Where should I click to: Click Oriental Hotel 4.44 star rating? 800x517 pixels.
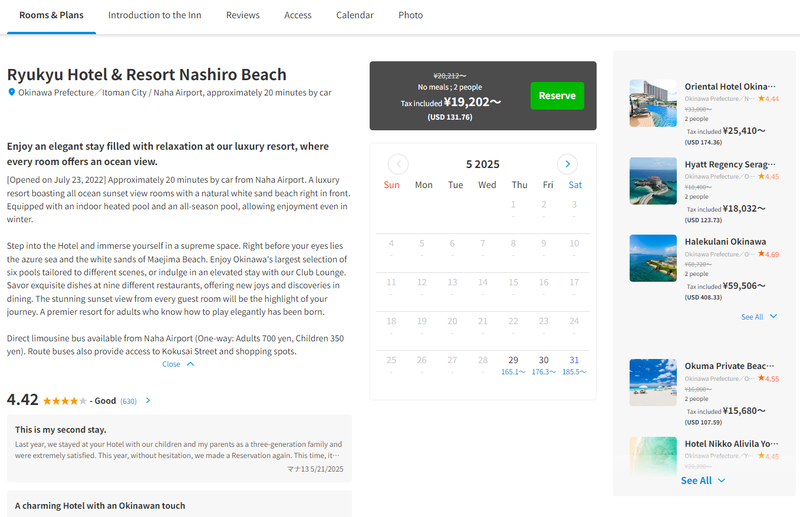(x=768, y=99)
